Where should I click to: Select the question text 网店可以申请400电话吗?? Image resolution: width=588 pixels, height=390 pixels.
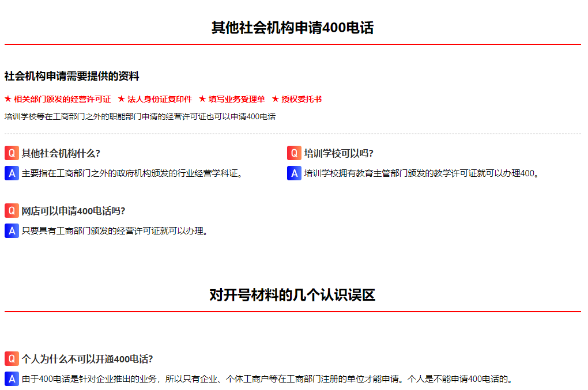pos(74,211)
